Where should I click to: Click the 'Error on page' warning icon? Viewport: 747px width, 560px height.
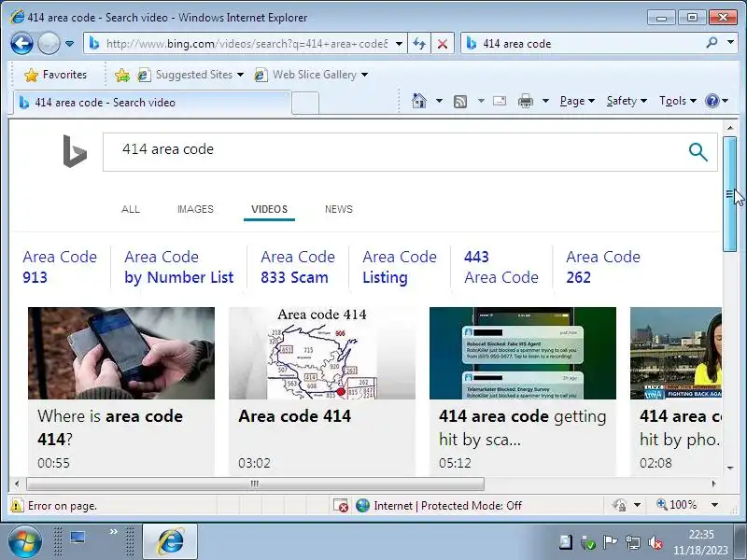point(17,505)
